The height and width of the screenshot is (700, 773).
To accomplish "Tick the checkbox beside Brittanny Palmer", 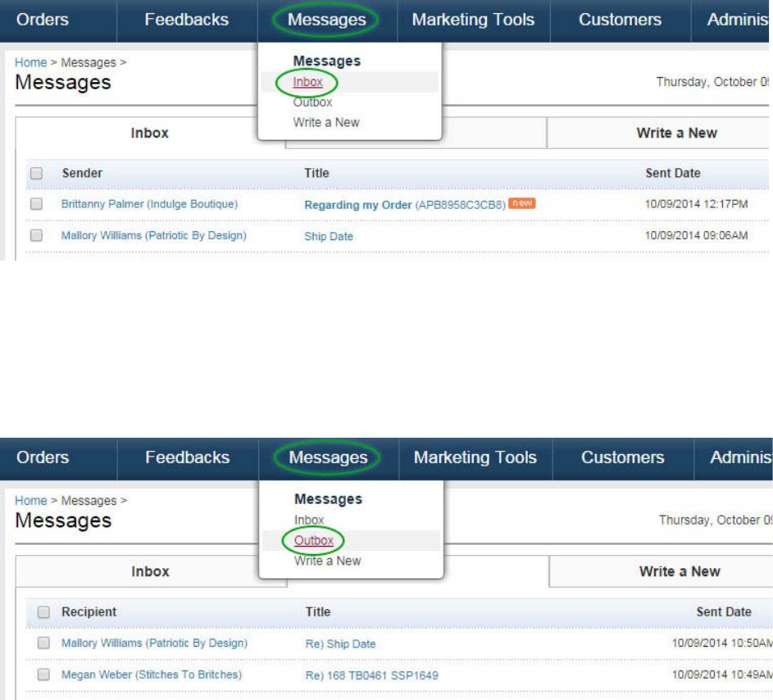I will (x=36, y=204).
